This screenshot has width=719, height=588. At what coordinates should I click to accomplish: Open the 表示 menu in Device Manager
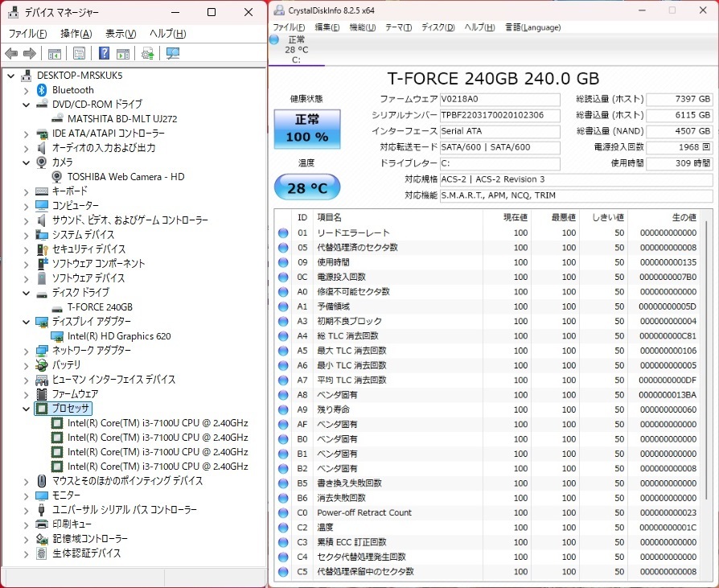tap(117, 33)
